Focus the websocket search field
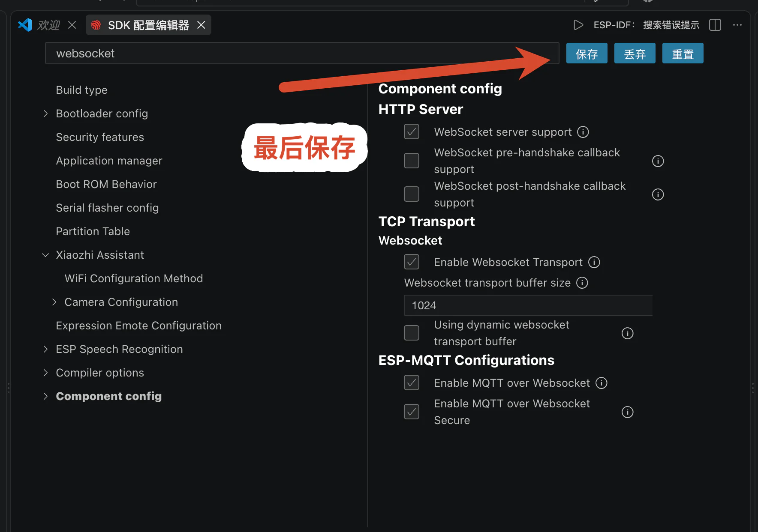 click(302, 53)
